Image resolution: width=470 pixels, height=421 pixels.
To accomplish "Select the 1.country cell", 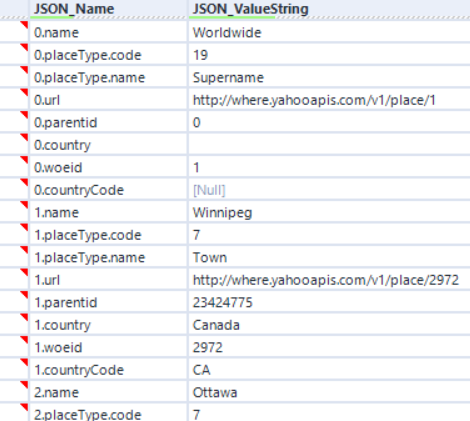I will pos(108,325).
